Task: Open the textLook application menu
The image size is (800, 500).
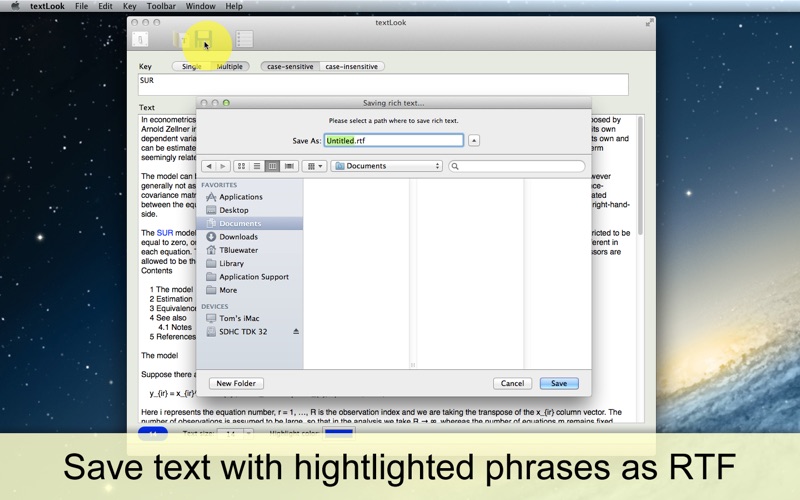Action: [47, 6]
